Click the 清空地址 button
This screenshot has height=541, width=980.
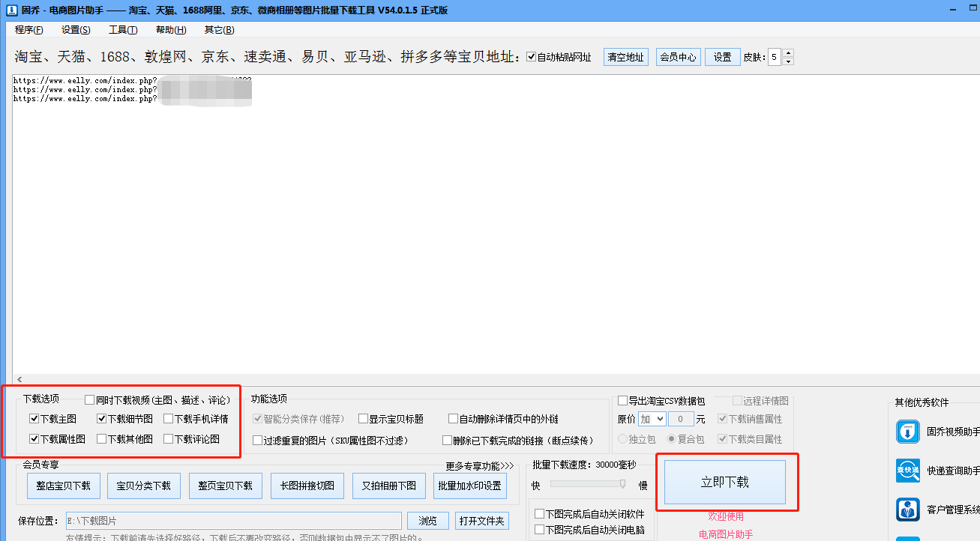[x=625, y=57]
